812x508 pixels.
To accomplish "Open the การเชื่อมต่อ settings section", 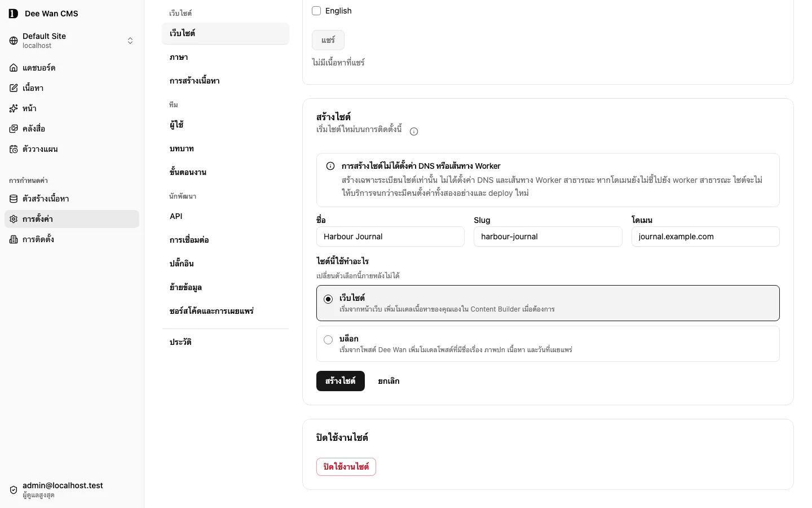I will tap(226, 240).
